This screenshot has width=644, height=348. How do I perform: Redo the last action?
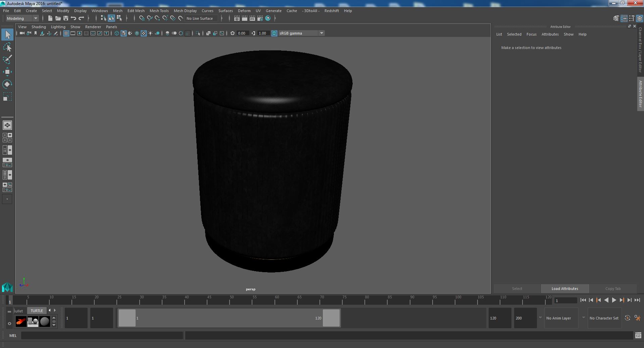click(x=81, y=18)
